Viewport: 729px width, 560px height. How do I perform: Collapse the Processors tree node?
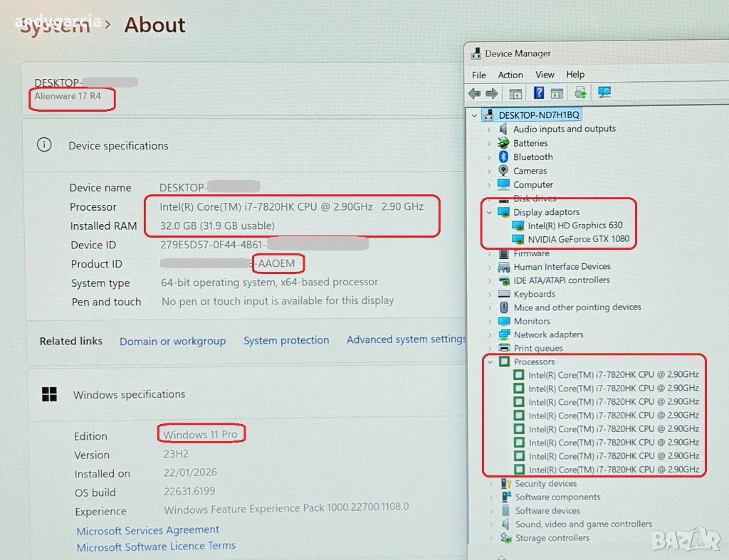(x=489, y=362)
